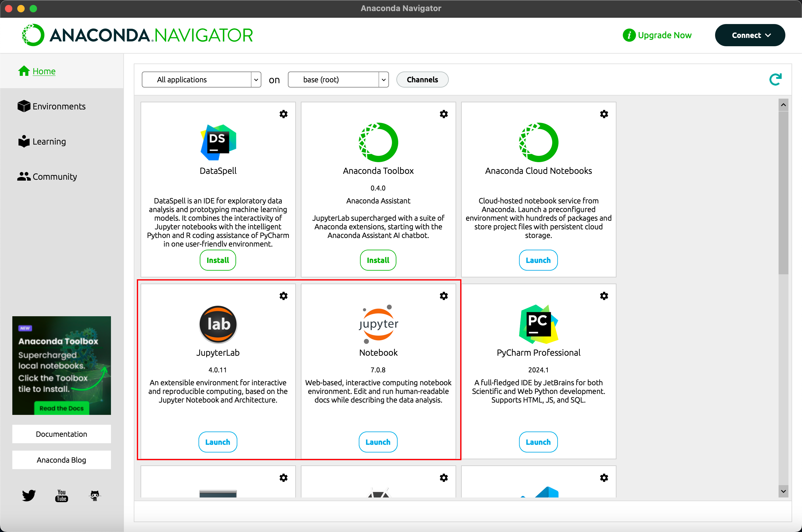Open Anaconda's YouTube channel

pyautogui.click(x=61, y=495)
